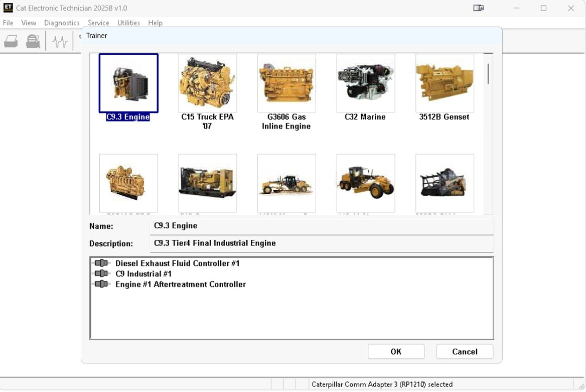Confirm the Trainer selection with OK
Image resolution: width=586 pixels, height=392 pixels.
396,351
